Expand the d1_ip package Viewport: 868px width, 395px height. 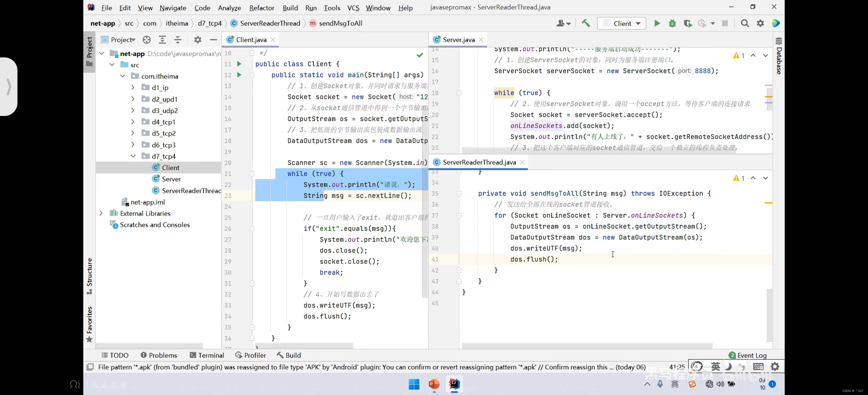coord(133,88)
